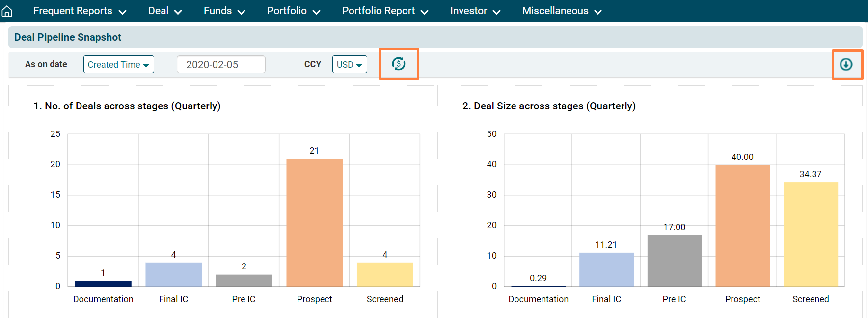
Task: Expand the Miscellaneous menu
Action: (x=562, y=11)
